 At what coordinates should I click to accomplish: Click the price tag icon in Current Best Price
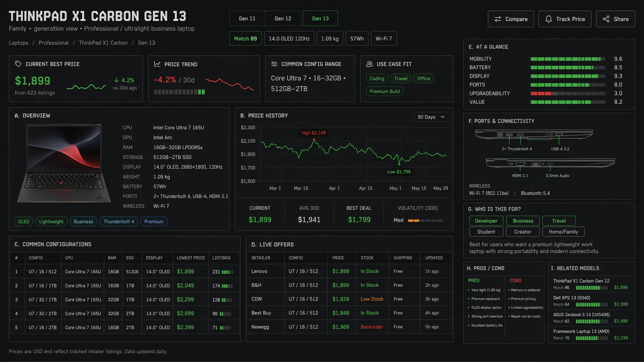[x=18, y=64]
